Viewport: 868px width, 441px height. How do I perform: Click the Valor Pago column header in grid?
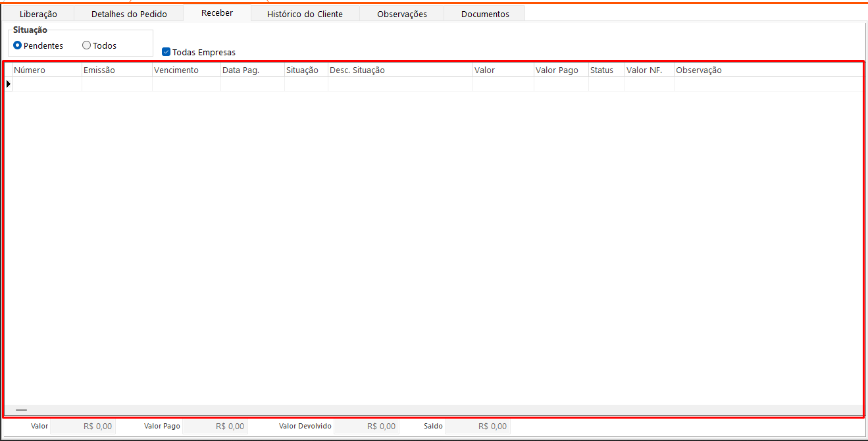(561, 70)
